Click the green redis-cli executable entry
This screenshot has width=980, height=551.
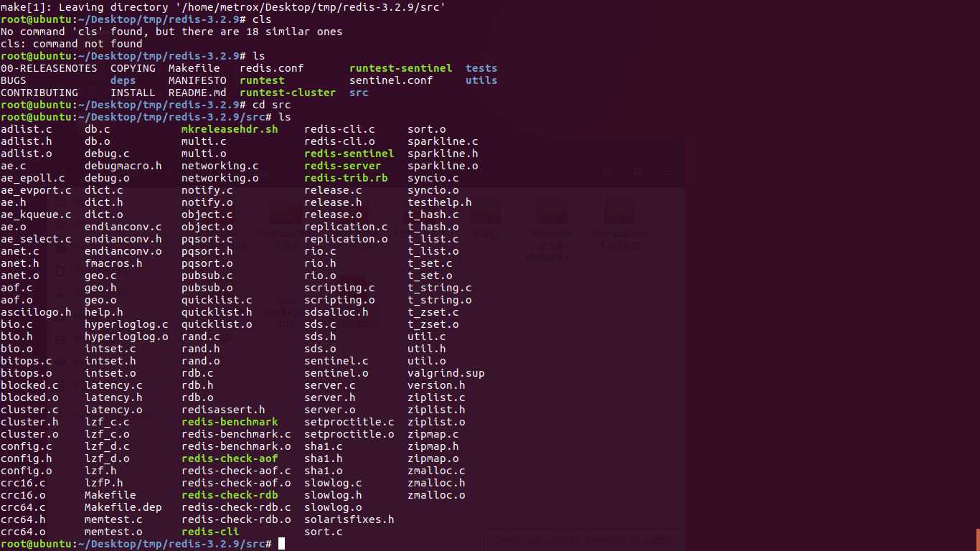tap(210, 532)
